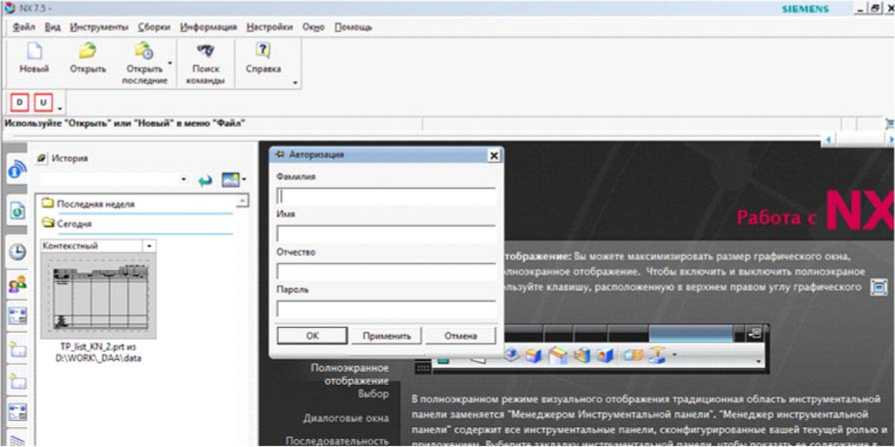Click the Открыть (Open) folder icon
The image size is (895, 447).
(87, 51)
